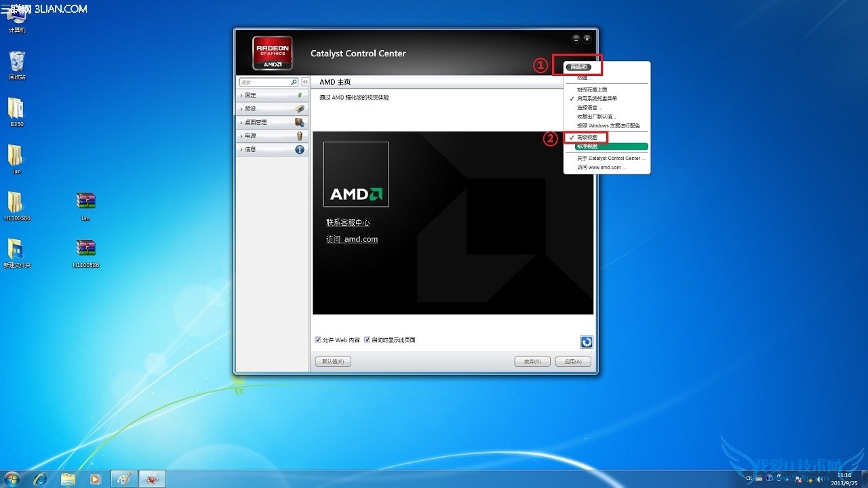This screenshot has width=868, height=488.
Task: Click the search magnifier icon in sidebar
Action: pos(294,82)
